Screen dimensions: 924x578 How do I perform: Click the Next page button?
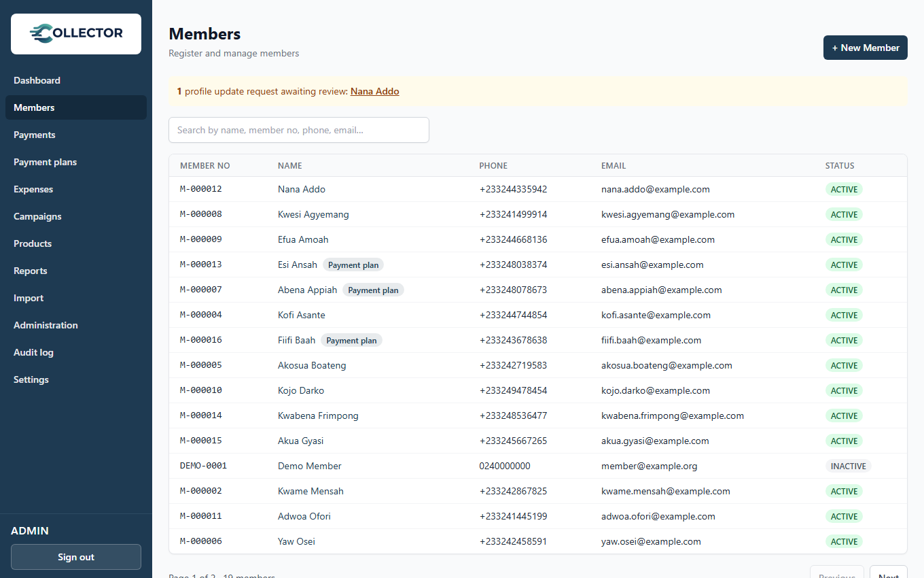889,572
